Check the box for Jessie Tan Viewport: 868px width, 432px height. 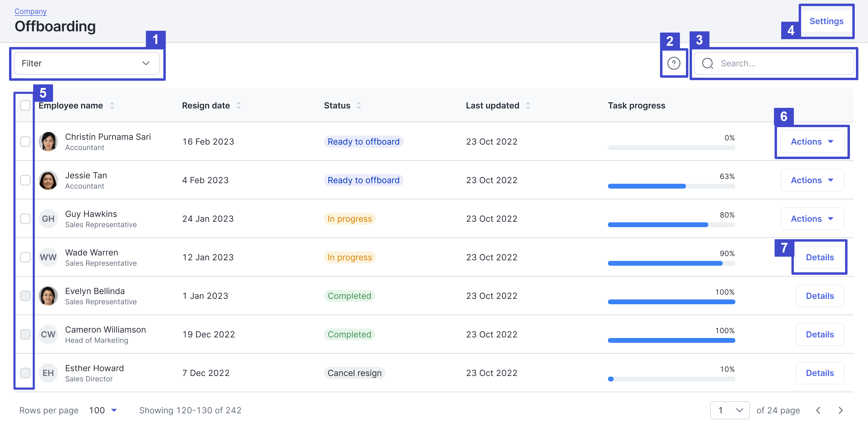click(25, 180)
